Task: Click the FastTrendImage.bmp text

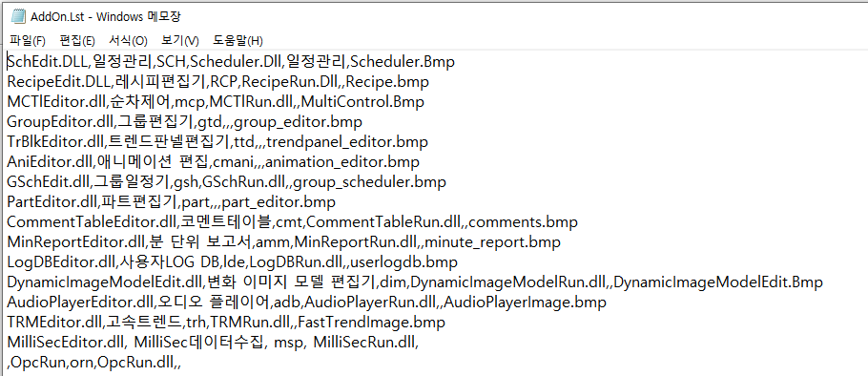Action: [x=371, y=323]
